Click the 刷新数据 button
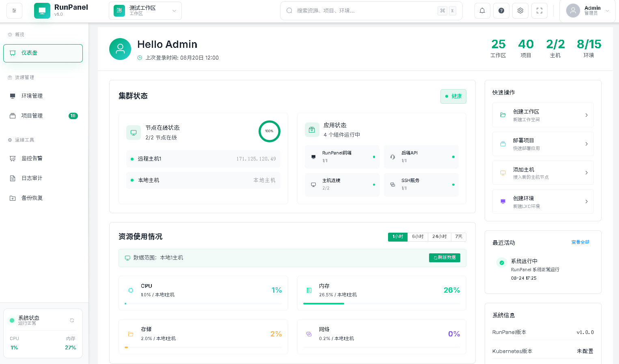Screen dimensions: 619x364 (x=444, y=258)
